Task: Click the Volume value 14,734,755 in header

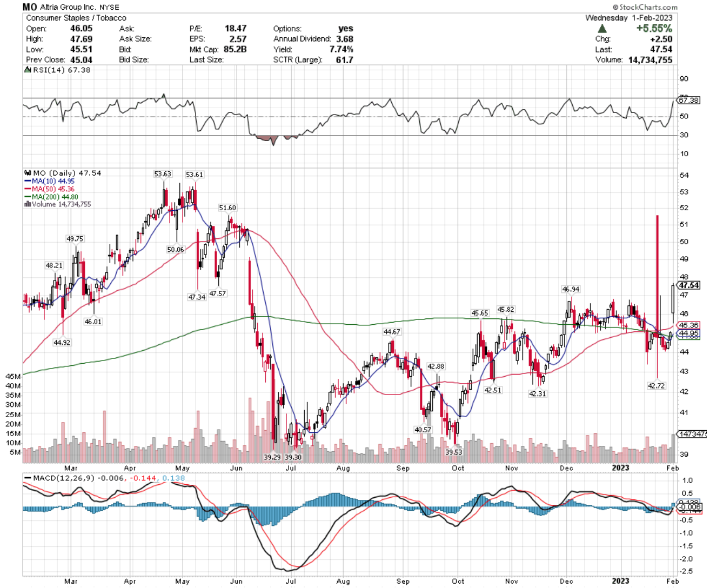Action: 651,59
